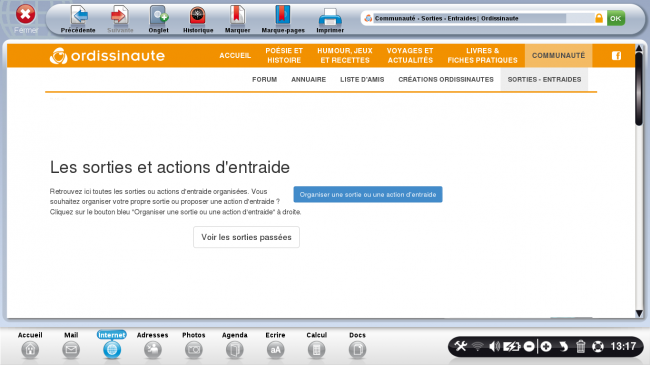Open settings tools wrench icon

[x=461, y=346]
